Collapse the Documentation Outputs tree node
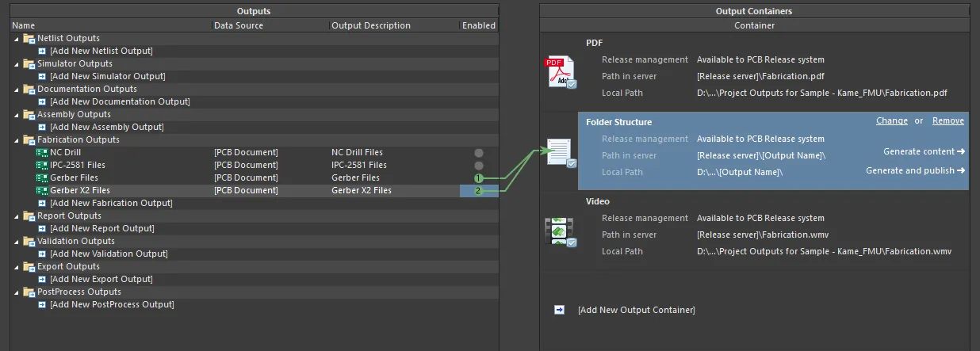 [x=17, y=90]
